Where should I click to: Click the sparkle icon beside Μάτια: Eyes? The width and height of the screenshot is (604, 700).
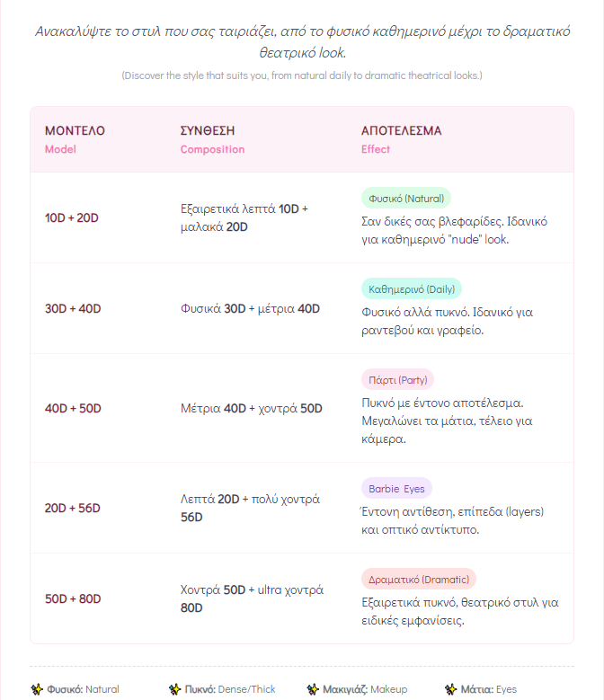(x=451, y=689)
